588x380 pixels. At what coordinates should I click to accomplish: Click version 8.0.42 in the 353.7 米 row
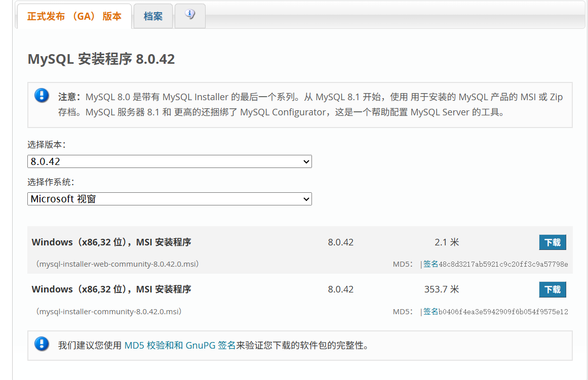pyautogui.click(x=340, y=289)
